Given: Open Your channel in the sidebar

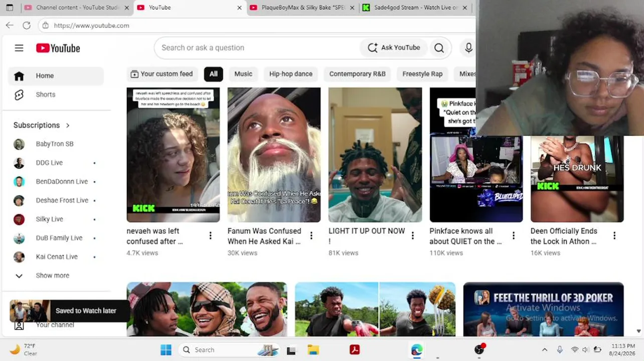Looking at the screenshot, I should pyautogui.click(x=56, y=325).
